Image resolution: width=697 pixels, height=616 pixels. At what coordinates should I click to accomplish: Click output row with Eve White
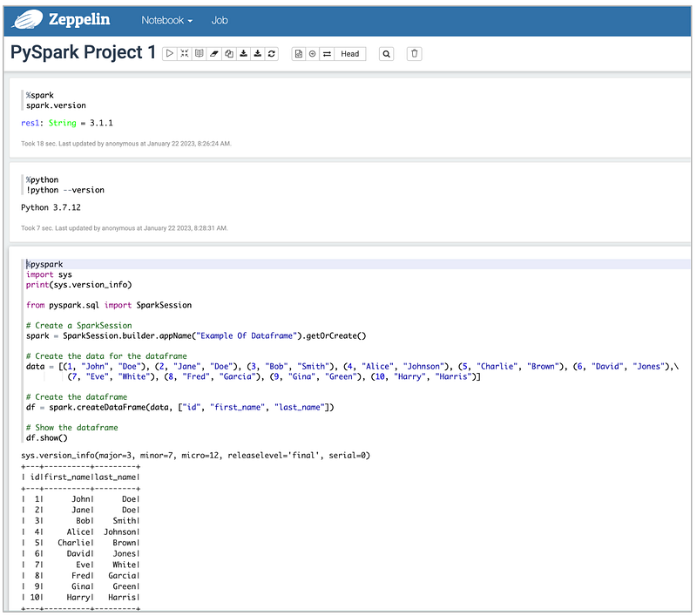pos(80,565)
